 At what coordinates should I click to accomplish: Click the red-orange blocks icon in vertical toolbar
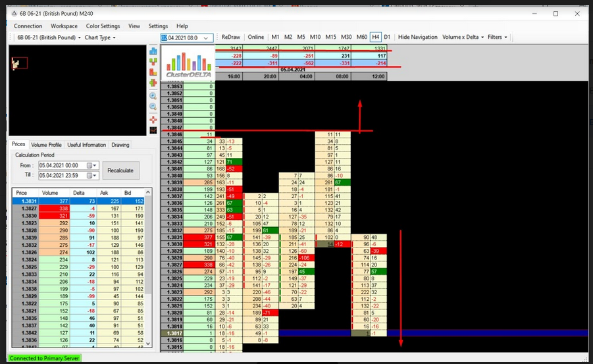pyautogui.click(x=153, y=72)
